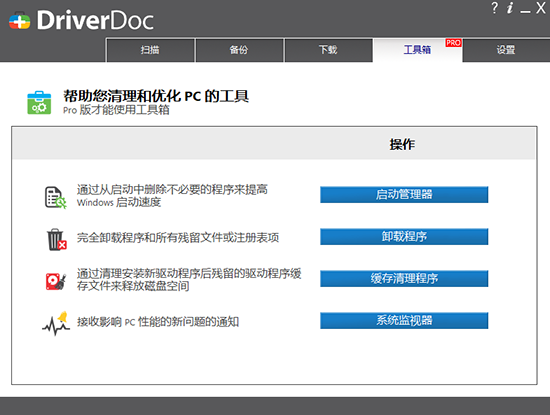Click the startup manager document icon
Screen dimensions: 550x415
[55, 197]
